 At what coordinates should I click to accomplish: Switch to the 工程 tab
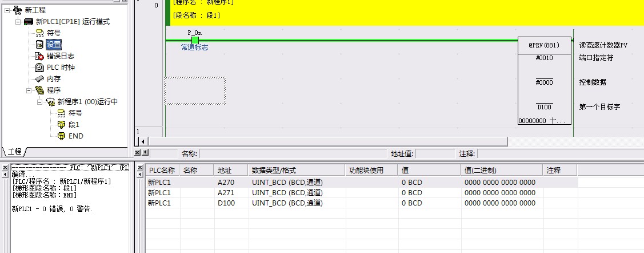tap(15, 151)
